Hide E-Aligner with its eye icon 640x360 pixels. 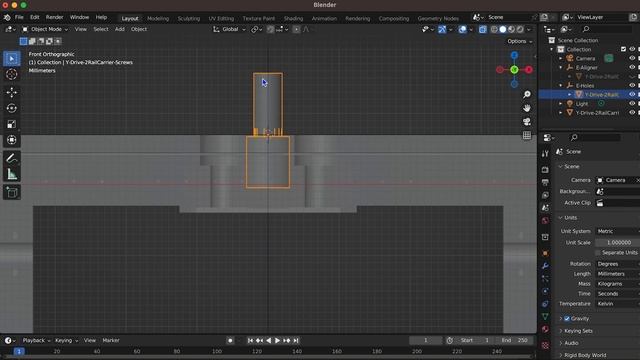pos(632,67)
